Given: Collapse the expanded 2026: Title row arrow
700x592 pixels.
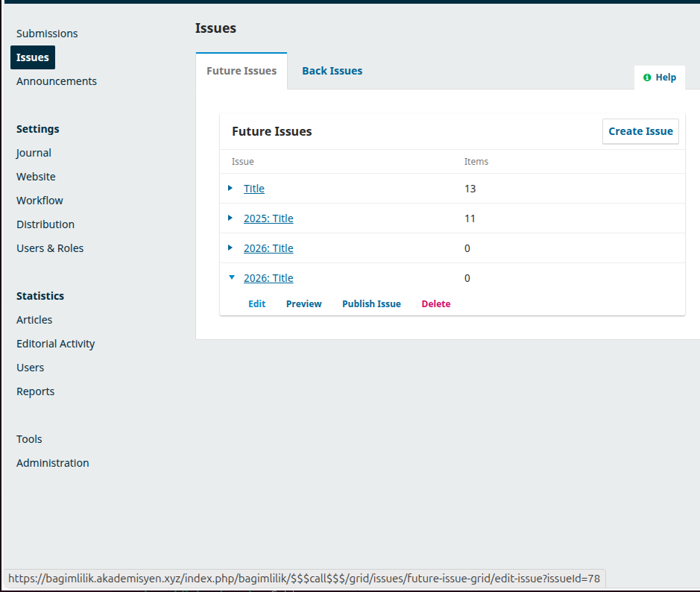Looking at the screenshot, I should (x=231, y=278).
